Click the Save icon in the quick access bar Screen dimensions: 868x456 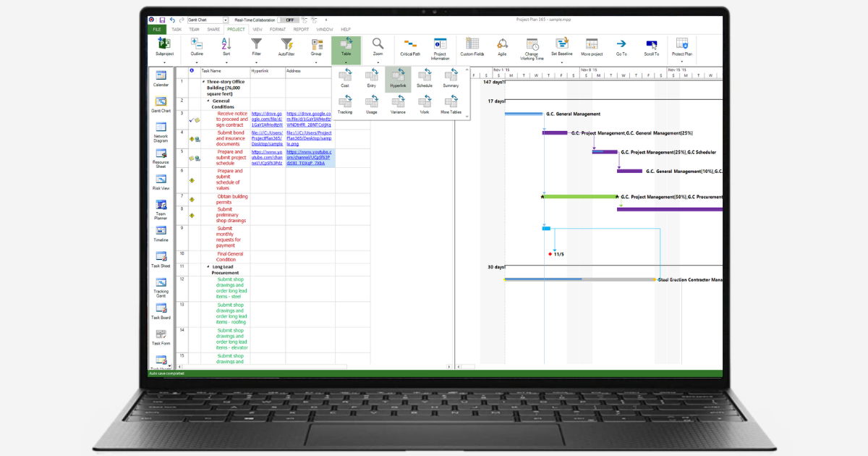[x=162, y=20]
